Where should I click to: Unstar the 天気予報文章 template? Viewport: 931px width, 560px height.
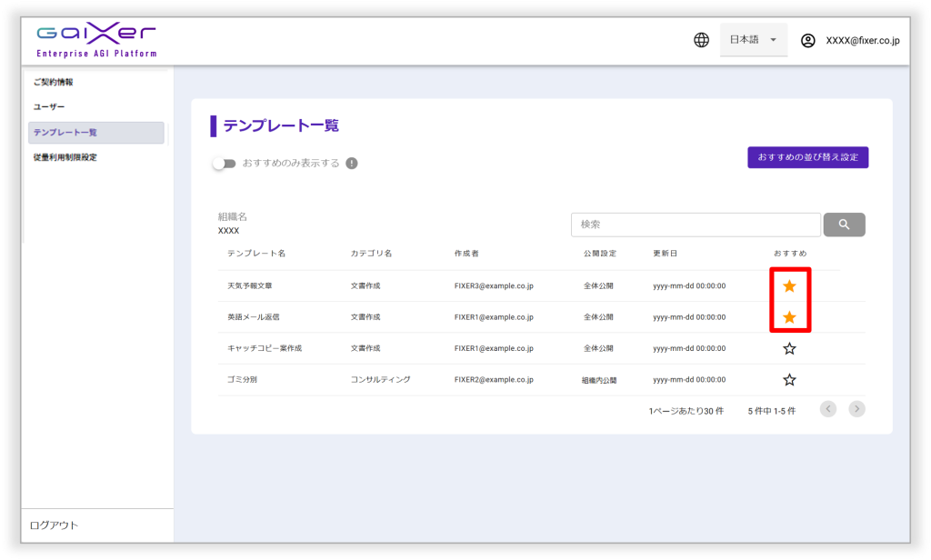click(x=789, y=286)
